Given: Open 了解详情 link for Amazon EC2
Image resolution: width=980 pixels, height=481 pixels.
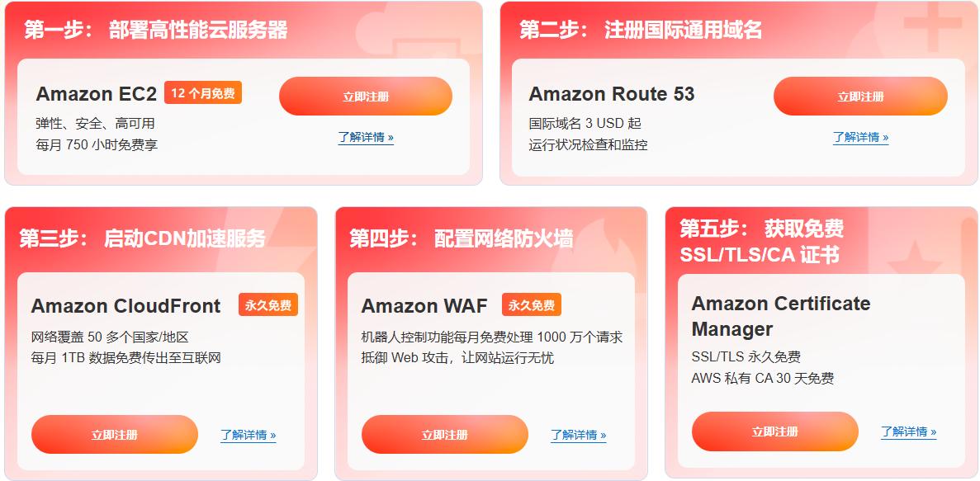Looking at the screenshot, I should tap(366, 137).
